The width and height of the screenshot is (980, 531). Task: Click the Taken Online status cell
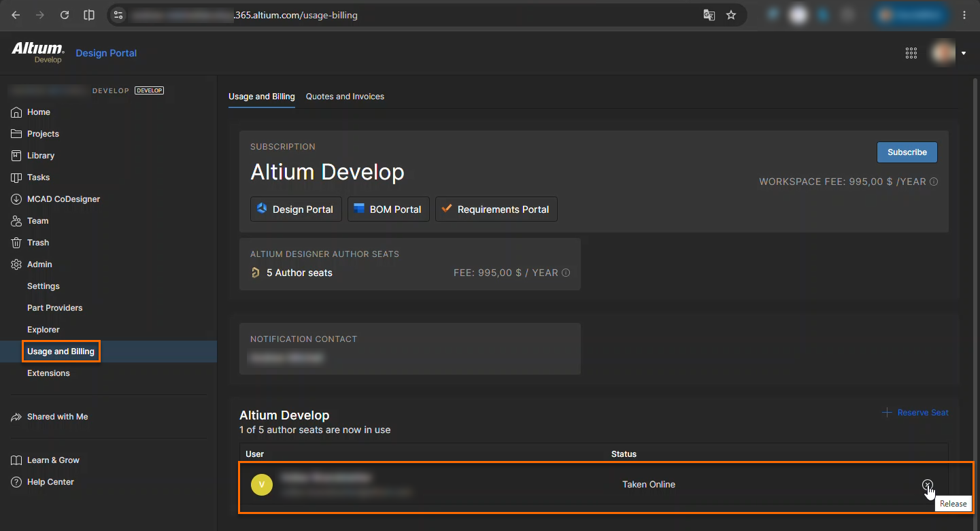(x=649, y=485)
